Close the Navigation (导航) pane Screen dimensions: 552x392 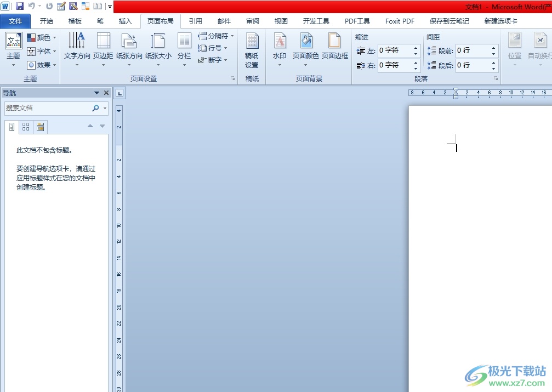click(106, 93)
